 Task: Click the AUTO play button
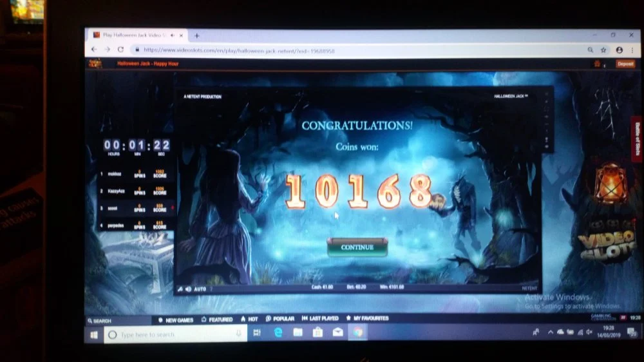tap(200, 289)
